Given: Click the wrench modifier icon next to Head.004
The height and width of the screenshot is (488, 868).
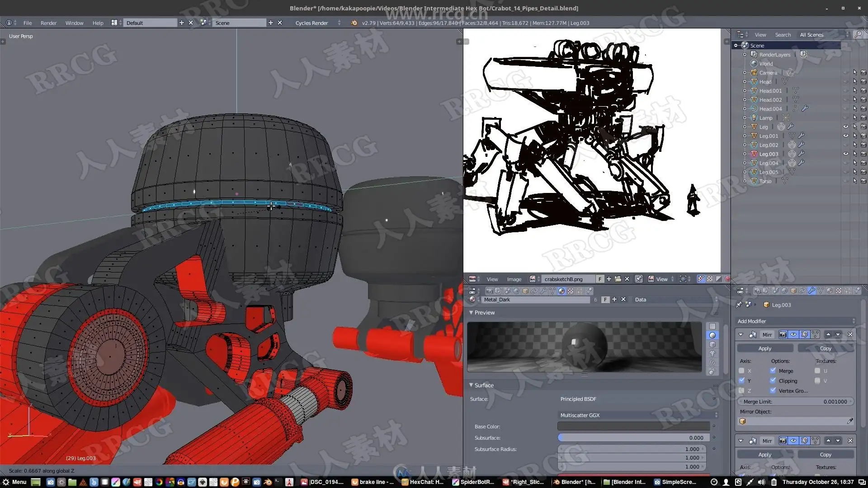Looking at the screenshot, I should tap(805, 109).
